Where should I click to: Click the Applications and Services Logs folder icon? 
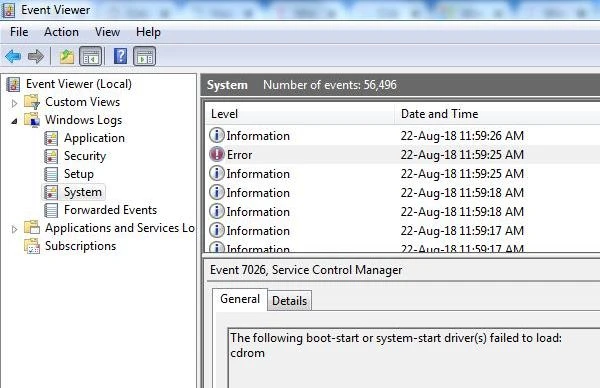[x=32, y=228]
